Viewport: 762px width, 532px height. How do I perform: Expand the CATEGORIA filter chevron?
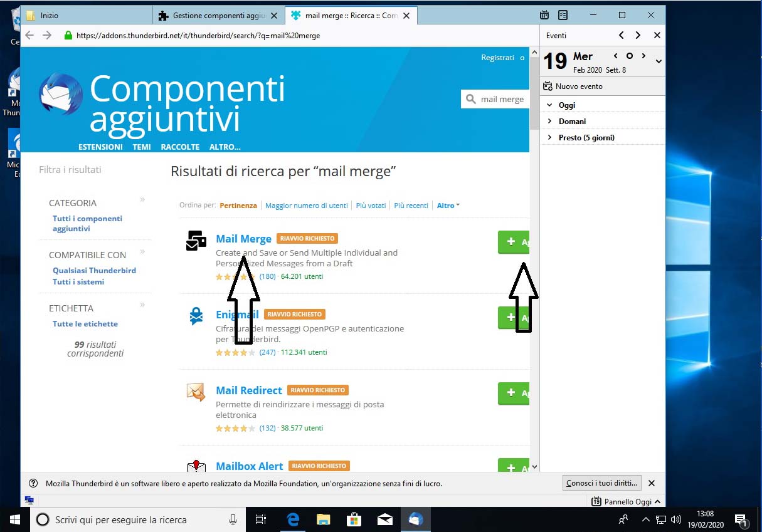pos(142,200)
